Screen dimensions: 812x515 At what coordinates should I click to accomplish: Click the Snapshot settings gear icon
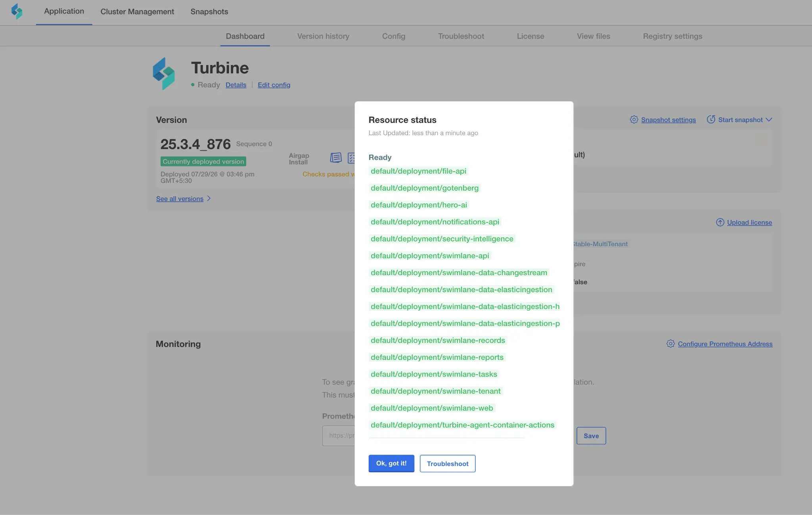click(634, 120)
